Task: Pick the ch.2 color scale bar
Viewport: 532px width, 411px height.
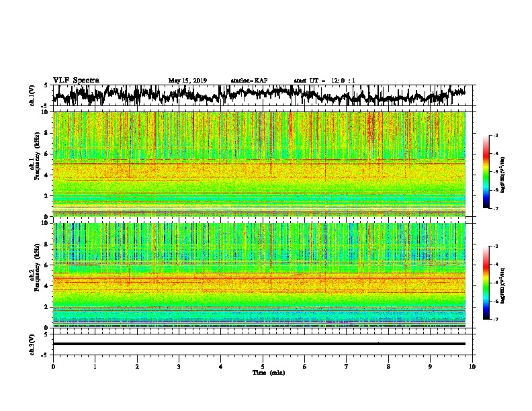Action: 486,283
